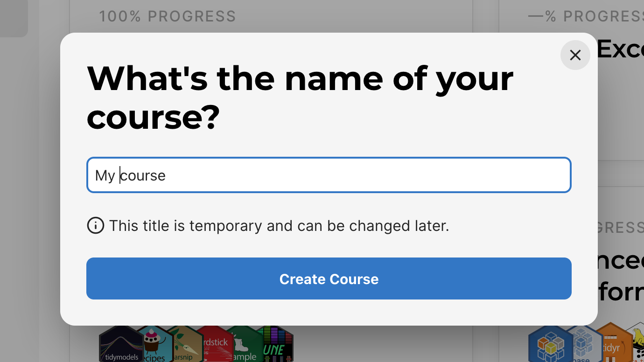Focus the course name input field
Image resolution: width=644 pixels, height=362 pixels.
[x=329, y=175]
